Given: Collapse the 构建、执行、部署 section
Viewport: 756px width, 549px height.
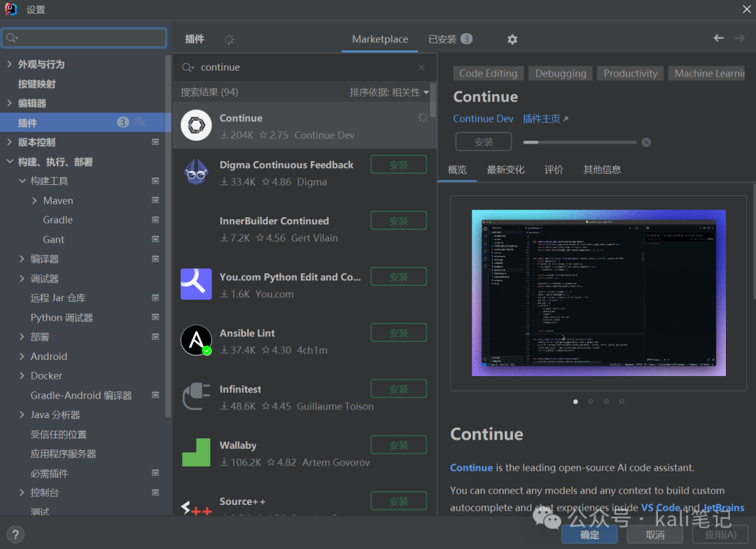Looking at the screenshot, I should (x=10, y=162).
